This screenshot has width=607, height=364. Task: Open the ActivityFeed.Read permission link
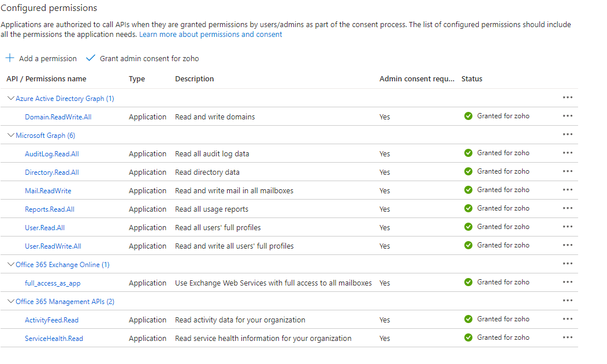[x=51, y=320]
